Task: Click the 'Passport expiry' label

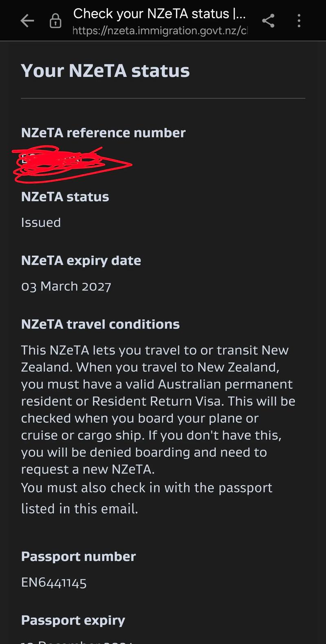Action: tap(73, 620)
